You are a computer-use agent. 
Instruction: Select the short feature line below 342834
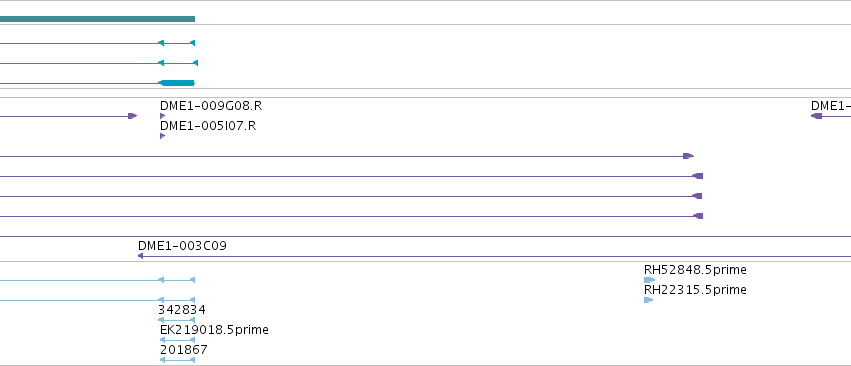pyautogui.click(x=176, y=320)
